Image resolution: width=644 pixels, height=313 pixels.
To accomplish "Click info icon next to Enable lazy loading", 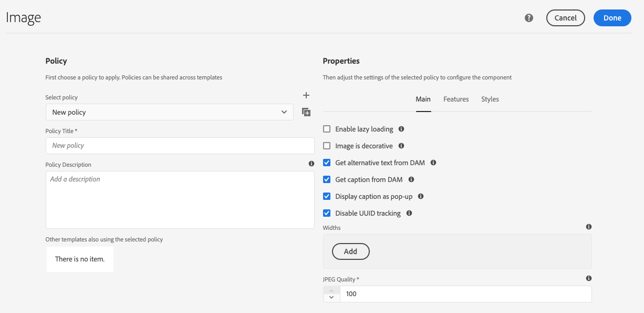I will 401,129.
